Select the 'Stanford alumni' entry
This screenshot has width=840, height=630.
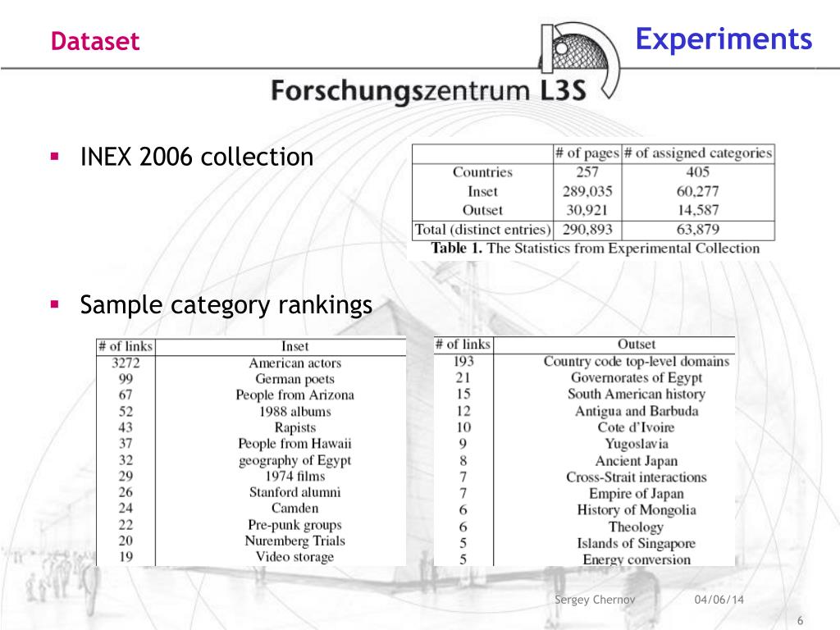tap(294, 492)
